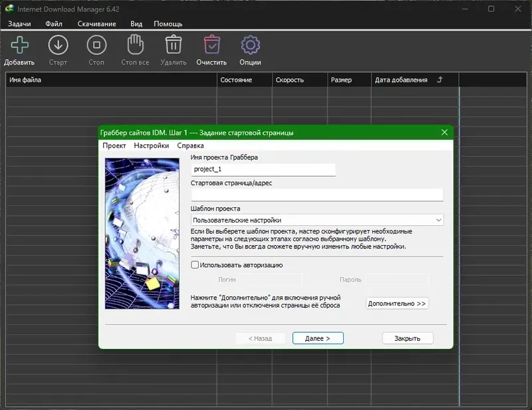This screenshot has width=532, height=410.
Task: Open the Скачивание menu
Action: (96, 24)
